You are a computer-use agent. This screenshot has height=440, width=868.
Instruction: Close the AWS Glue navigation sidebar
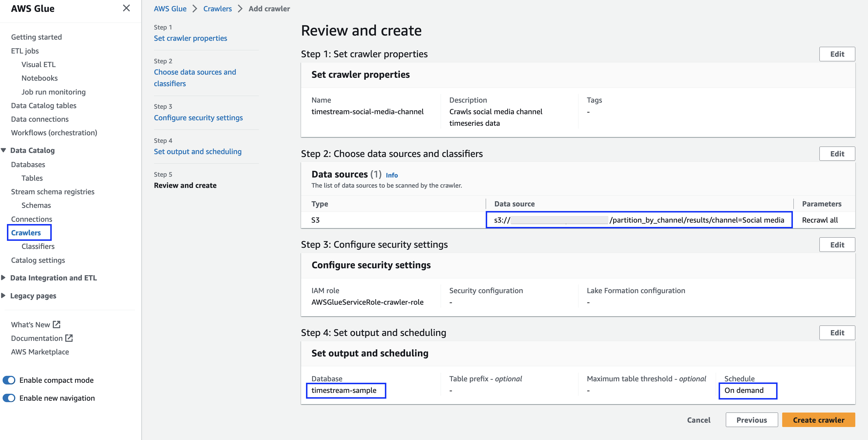126,8
